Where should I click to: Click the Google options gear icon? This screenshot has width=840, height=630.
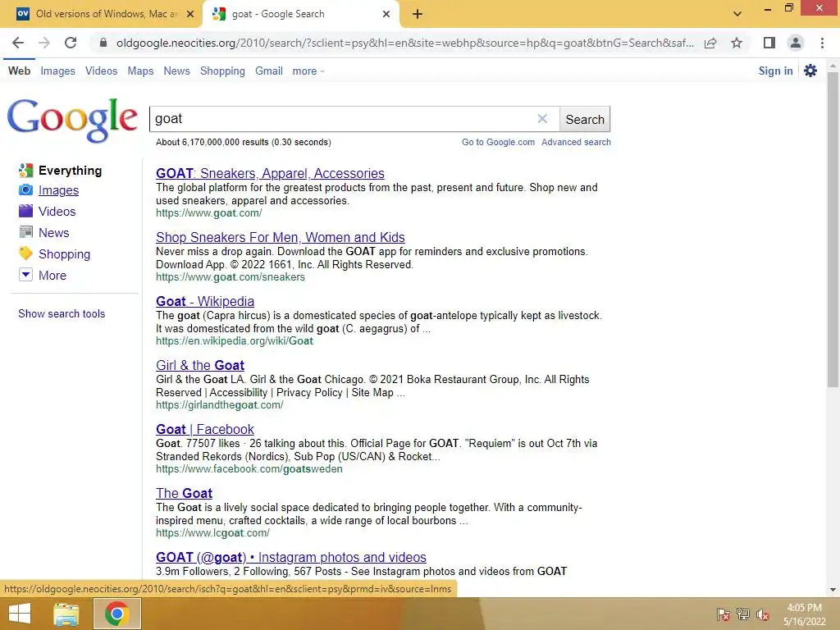coord(810,71)
